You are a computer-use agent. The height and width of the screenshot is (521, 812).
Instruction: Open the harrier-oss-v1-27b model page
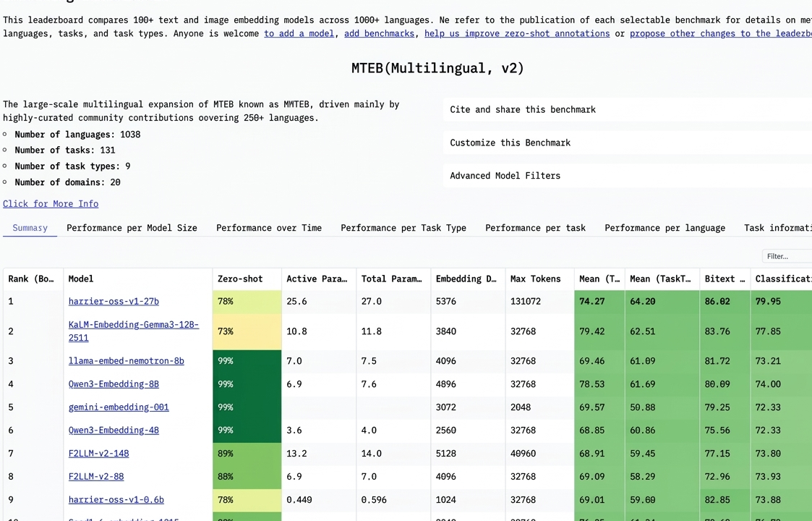click(x=113, y=301)
